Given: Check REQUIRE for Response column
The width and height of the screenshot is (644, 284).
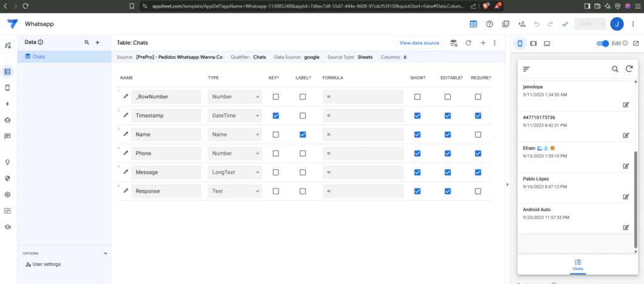Looking at the screenshot, I should point(478,191).
